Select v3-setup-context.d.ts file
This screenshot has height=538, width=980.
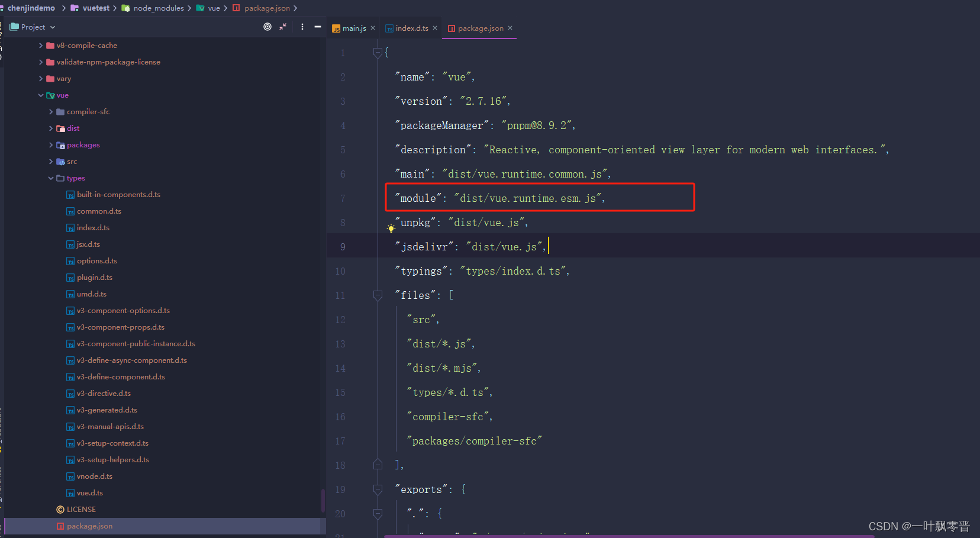112,443
